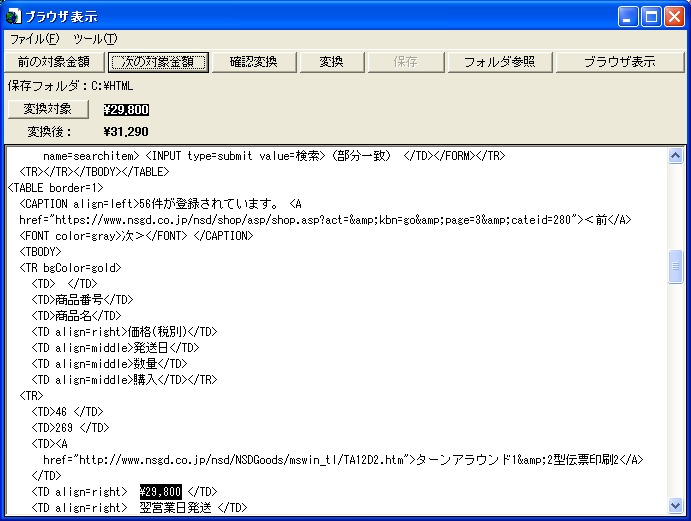
Task: Click the 確認変換 button
Action: click(x=253, y=62)
